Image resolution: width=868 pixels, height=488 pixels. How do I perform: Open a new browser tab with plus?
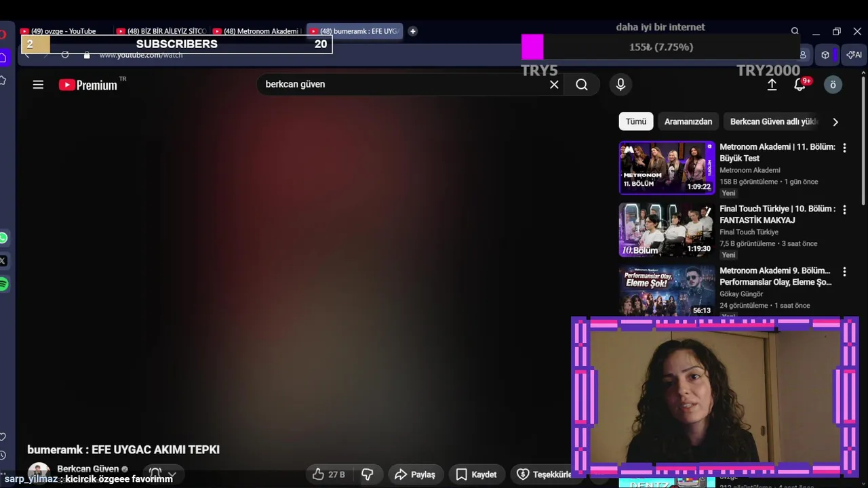pyautogui.click(x=413, y=31)
